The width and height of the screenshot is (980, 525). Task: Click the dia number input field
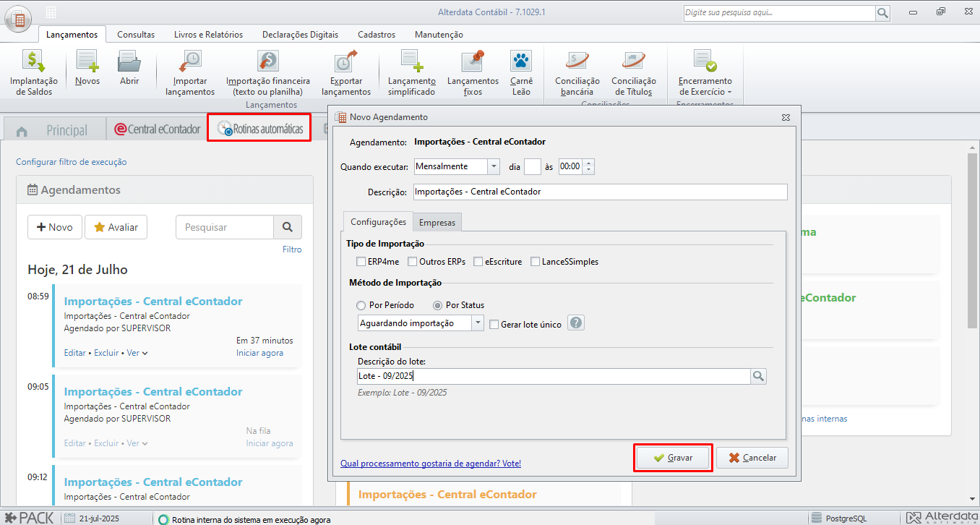pyautogui.click(x=532, y=166)
